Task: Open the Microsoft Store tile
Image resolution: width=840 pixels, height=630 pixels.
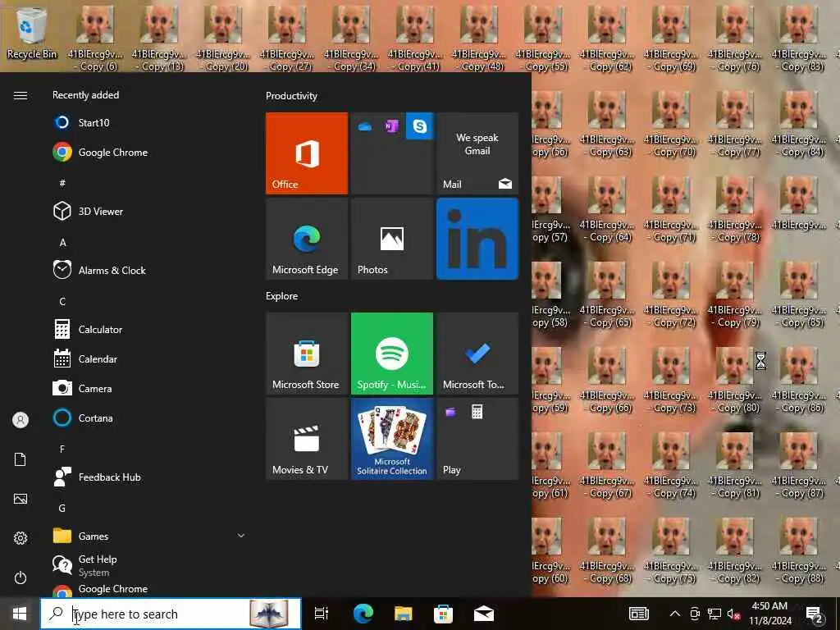Action: pyautogui.click(x=307, y=354)
